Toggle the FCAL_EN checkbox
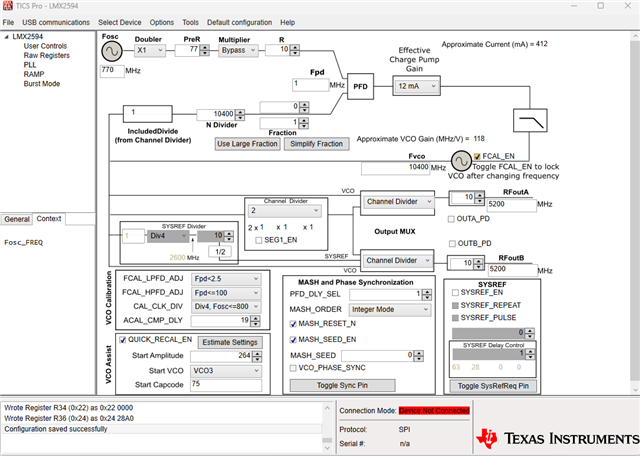This screenshot has width=640, height=456. (x=477, y=156)
